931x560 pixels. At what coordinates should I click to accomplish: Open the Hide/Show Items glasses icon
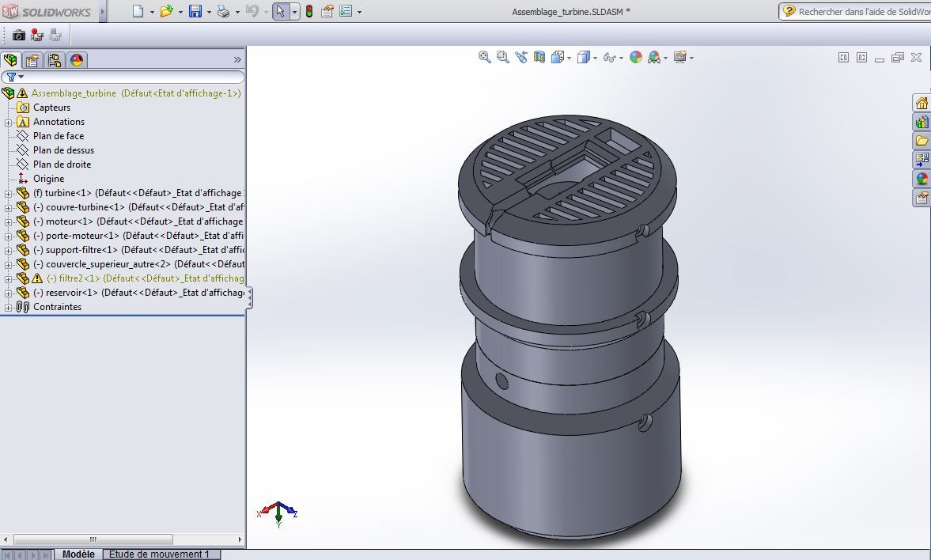click(x=608, y=57)
